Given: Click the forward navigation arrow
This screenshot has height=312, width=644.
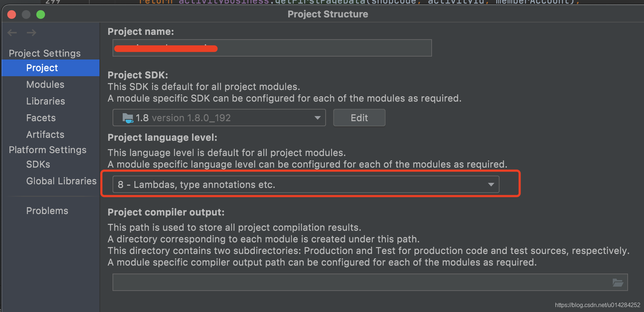Looking at the screenshot, I should pos(32,33).
